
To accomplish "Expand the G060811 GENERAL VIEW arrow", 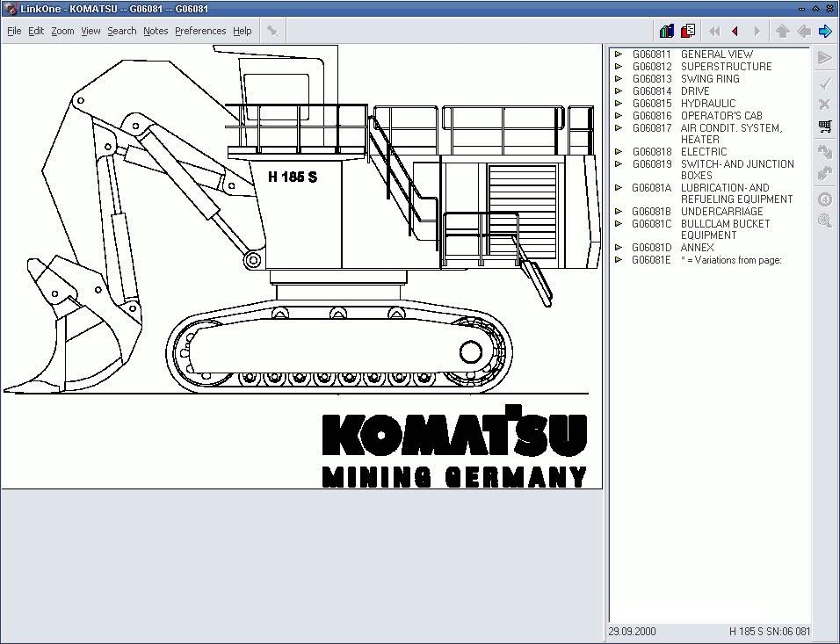I will (x=619, y=54).
